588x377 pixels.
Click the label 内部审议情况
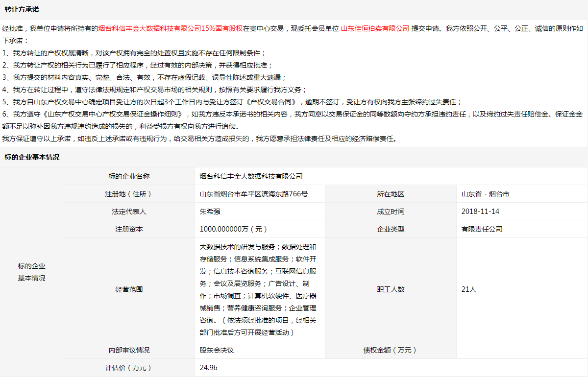click(x=129, y=350)
